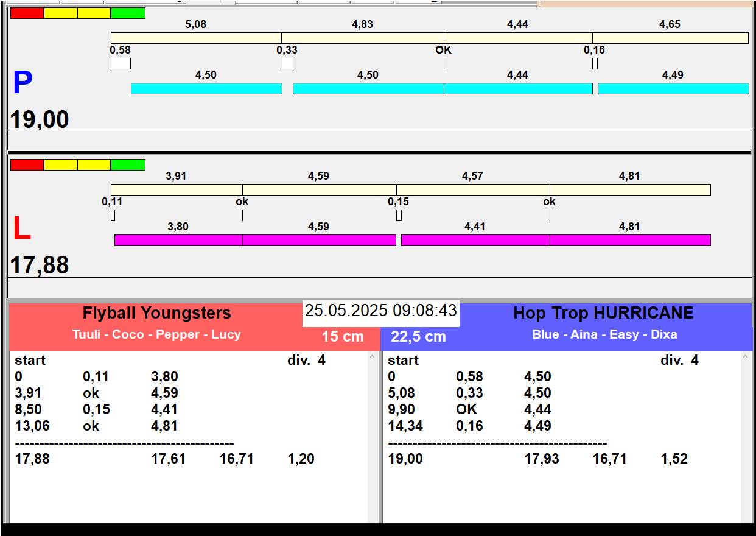Screen dimensions: 756x536
Task: Select the small white box under 0,58
Action: [121, 63]
